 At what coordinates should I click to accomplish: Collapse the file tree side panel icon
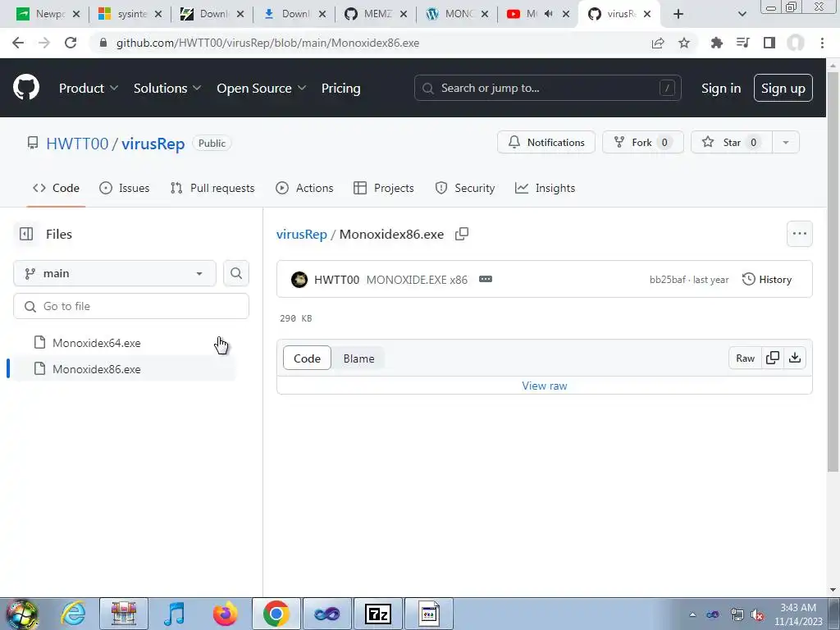click(x=26, y=234)
